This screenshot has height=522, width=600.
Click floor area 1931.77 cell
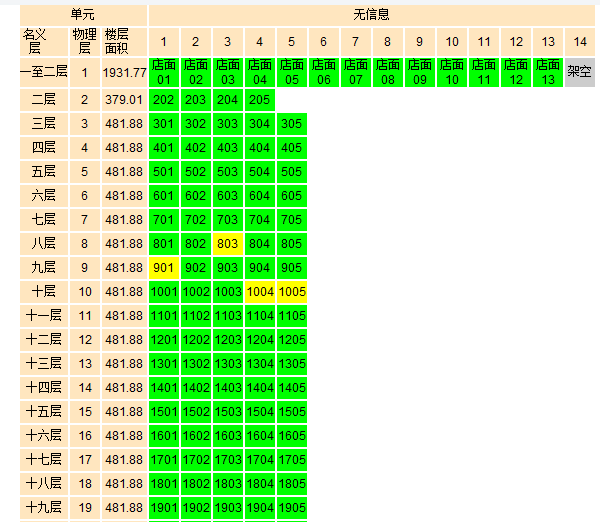point(124,72)
